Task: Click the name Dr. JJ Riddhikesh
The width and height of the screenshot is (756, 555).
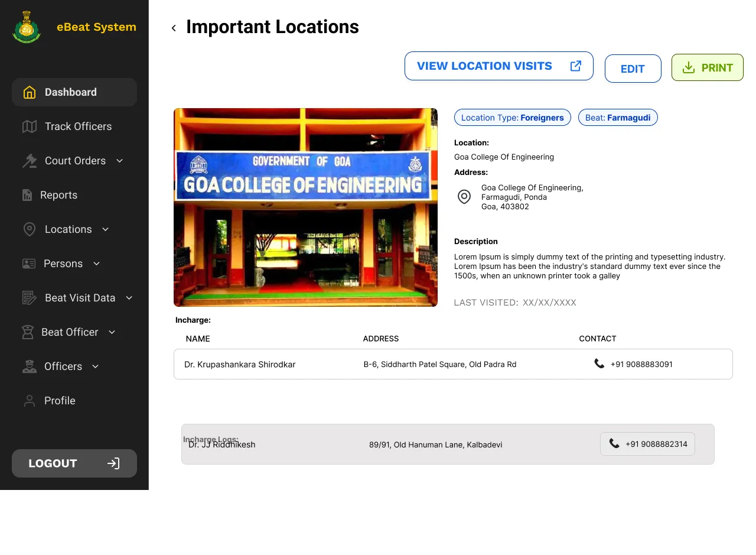Action: point(222,444)
